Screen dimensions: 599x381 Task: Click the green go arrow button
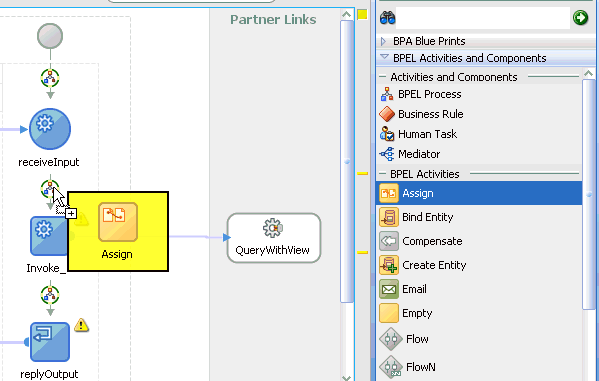[580, 18]
